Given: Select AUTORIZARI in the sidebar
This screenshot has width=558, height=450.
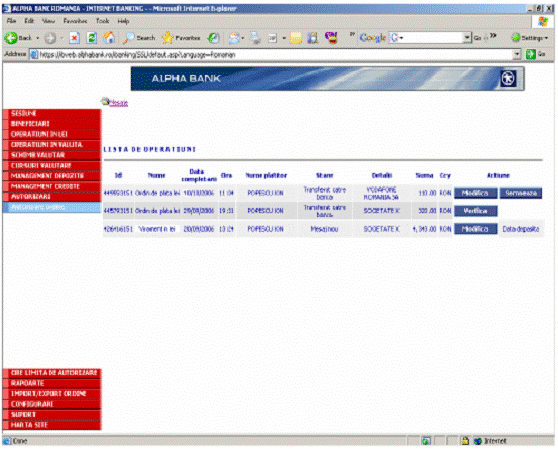Looking at the screenshot, I should click(52, 197).
